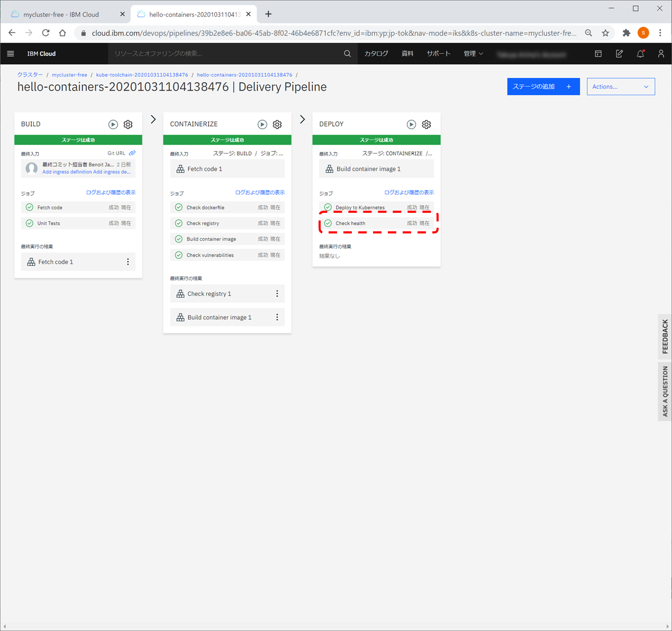Open BUILD stage logs and history link
672x631 pixels.
pos(111,193)
